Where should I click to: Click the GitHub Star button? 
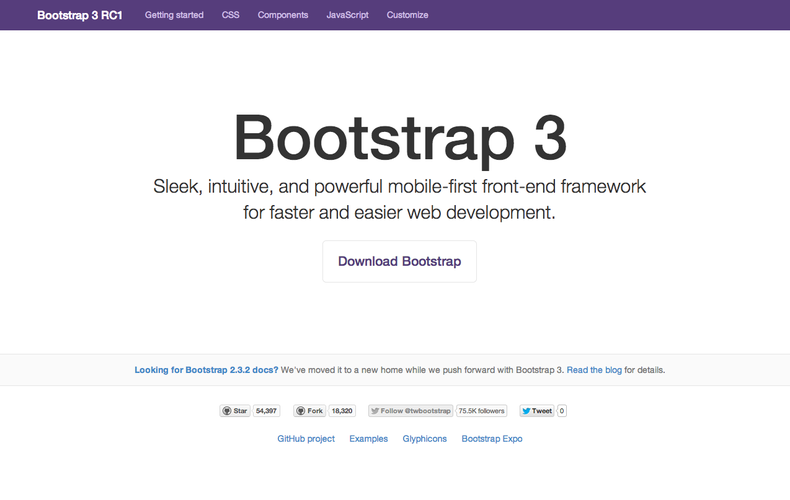235,411
